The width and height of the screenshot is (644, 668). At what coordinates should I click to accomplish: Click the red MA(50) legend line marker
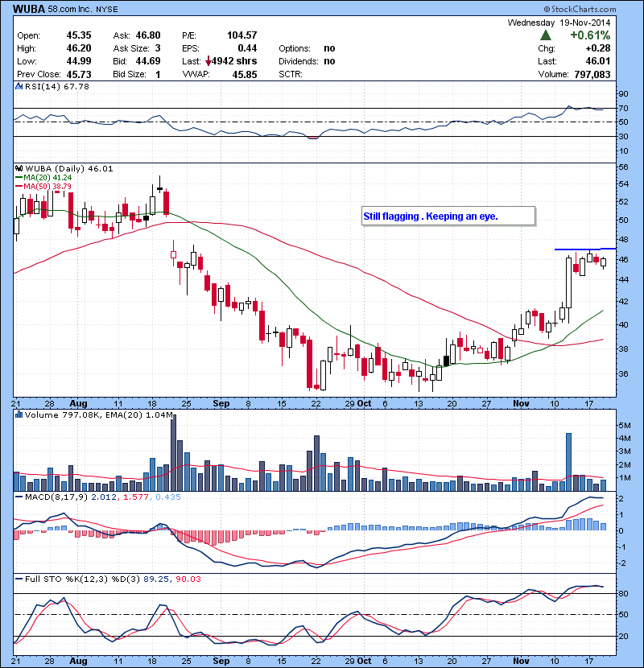point(19,186)
